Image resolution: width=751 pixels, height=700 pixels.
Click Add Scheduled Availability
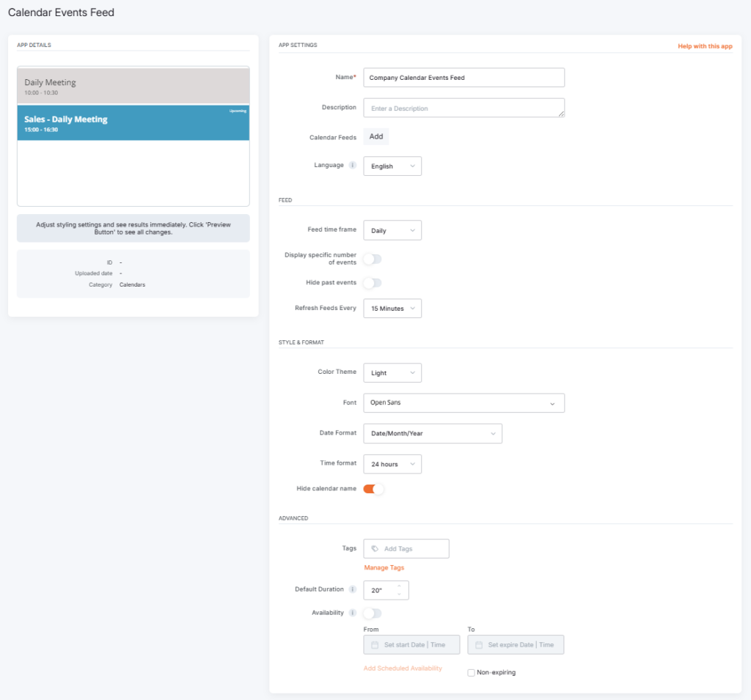coord(401,668)
